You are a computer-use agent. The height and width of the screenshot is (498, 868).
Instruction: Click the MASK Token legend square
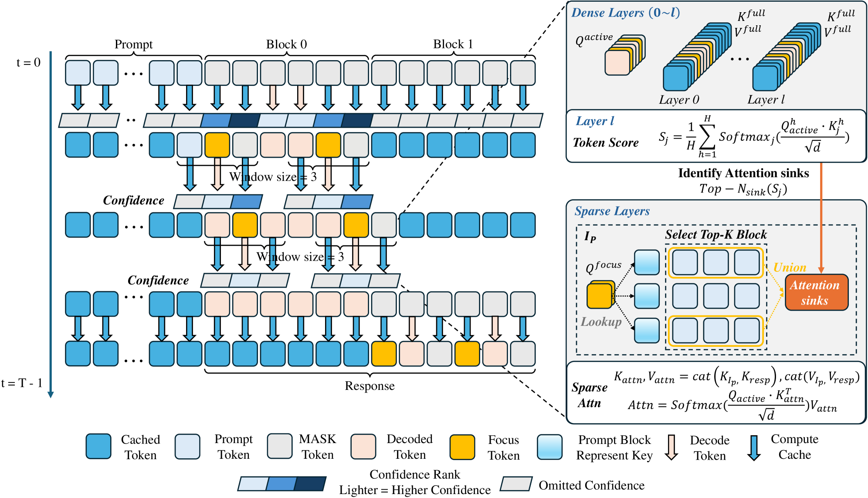[x=280, y=446]
